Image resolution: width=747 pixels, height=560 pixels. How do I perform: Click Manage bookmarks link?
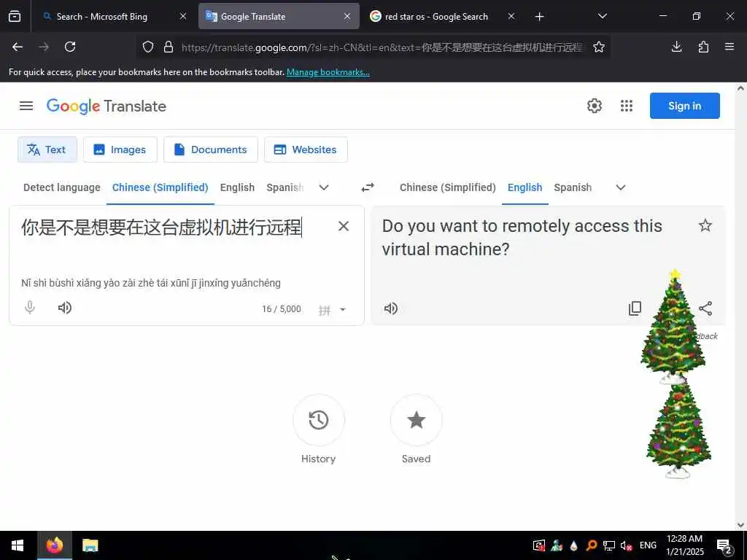coord(328,72)
